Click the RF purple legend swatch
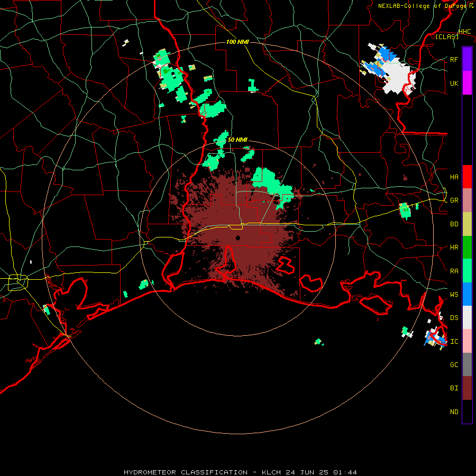Image resolution: width=476 pixels, height=476 pixels. [x=467, y=59]
